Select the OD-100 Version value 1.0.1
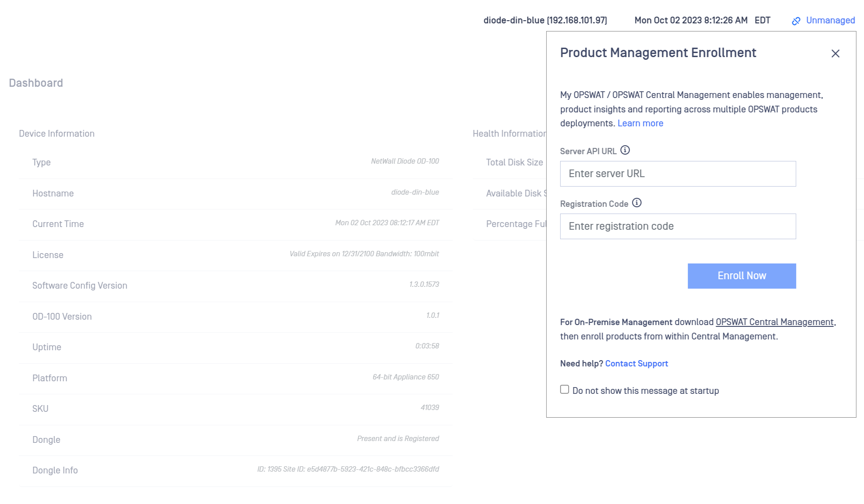The height and width of the screenshot is (504, 864). [432, 315]
